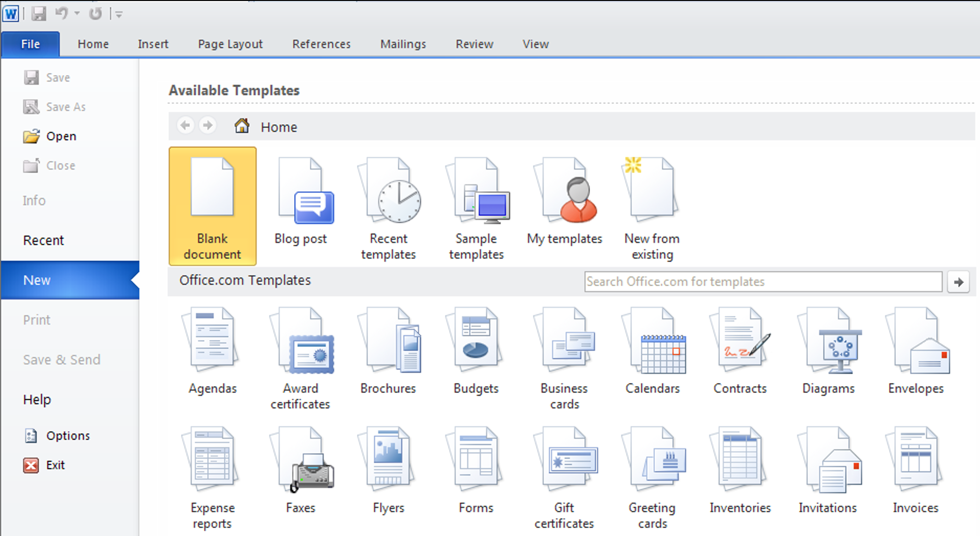
Task: Focus the Search Office.com templates field
Action: tap(762, 282)
